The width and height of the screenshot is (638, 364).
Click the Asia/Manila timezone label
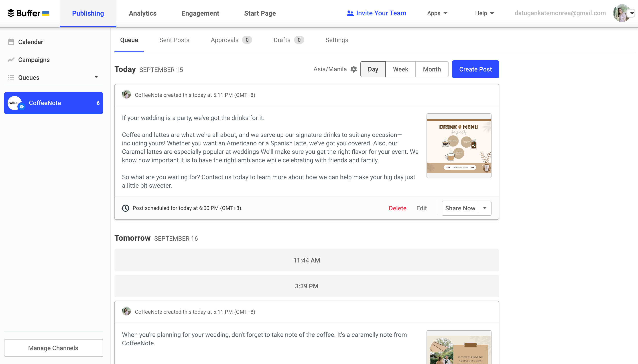point(330,69)
